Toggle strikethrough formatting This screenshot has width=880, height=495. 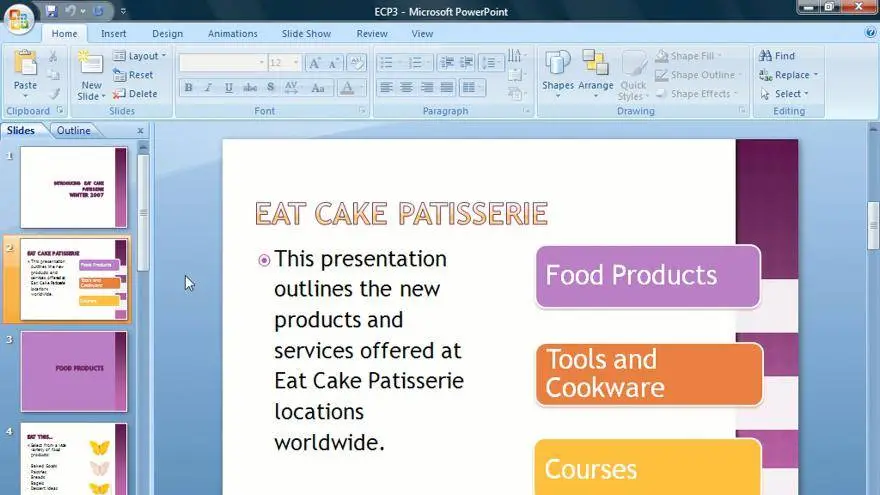(x=250, y=88)
